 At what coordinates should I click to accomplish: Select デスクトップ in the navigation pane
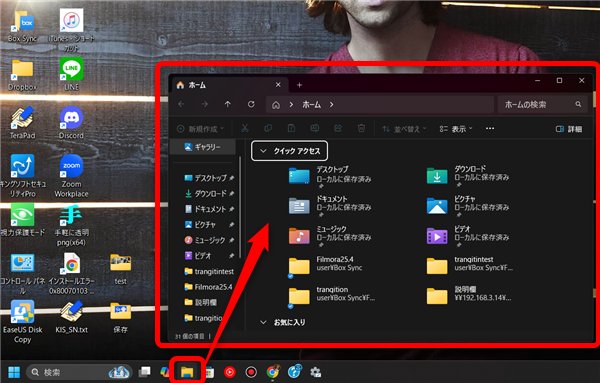[x=209, y=178]
